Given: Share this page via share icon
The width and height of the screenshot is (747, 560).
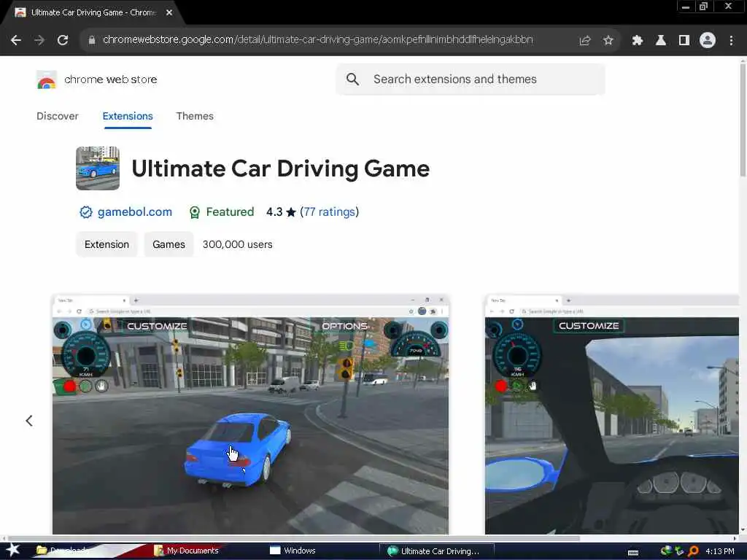Looking at the screenshot, I should 584,41.
